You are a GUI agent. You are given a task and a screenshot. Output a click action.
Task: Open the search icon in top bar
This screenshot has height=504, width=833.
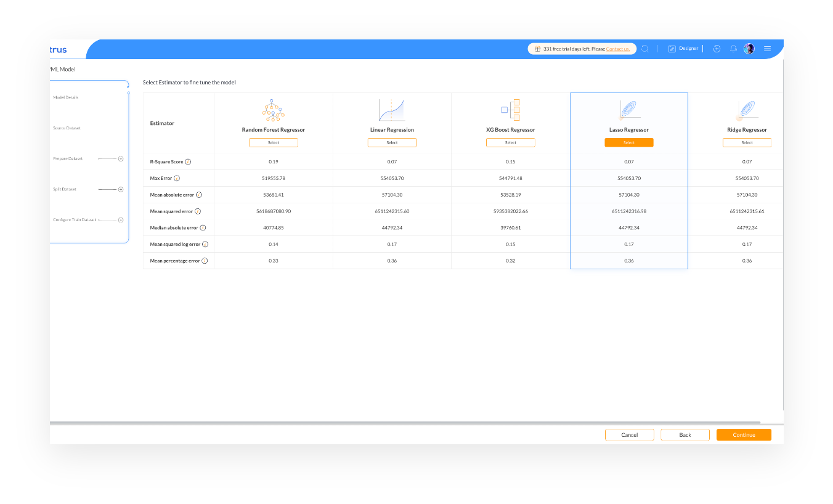644,48
